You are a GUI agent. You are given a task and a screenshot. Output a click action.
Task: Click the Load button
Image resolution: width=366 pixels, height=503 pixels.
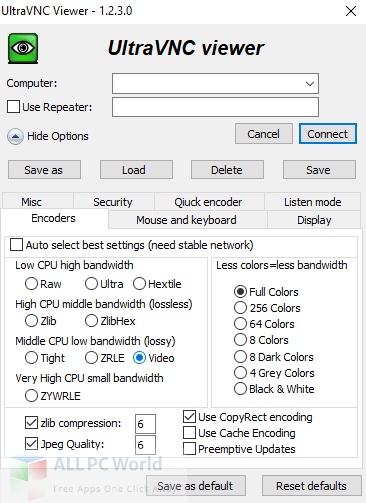136,170
